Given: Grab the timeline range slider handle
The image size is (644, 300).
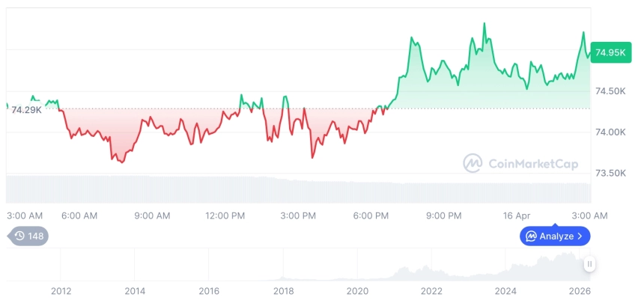Looking at the screenshot, I should pos(590,264).
